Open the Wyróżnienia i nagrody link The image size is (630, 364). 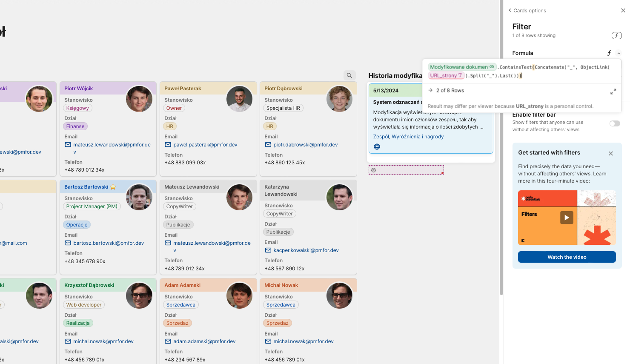[x=418, y=137]
